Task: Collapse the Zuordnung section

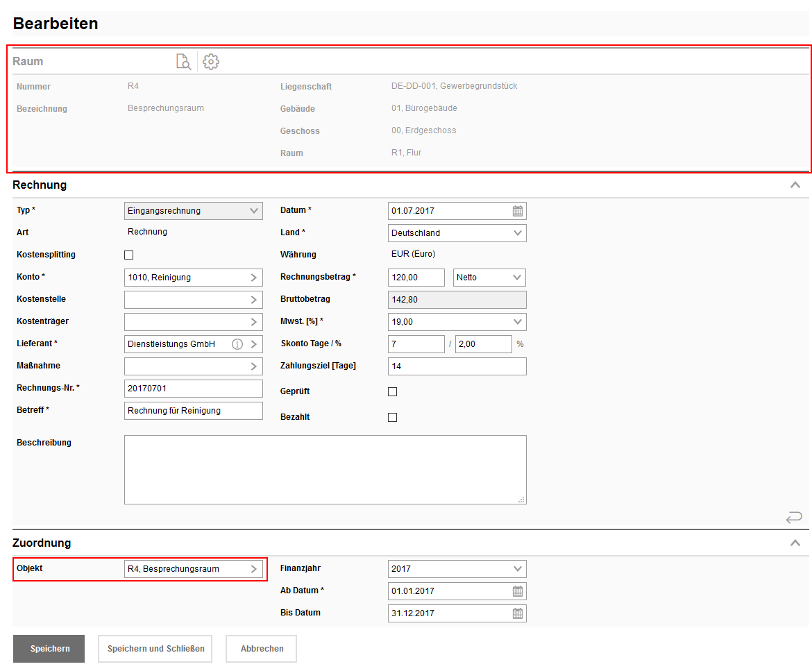Action: pos(795,543)
